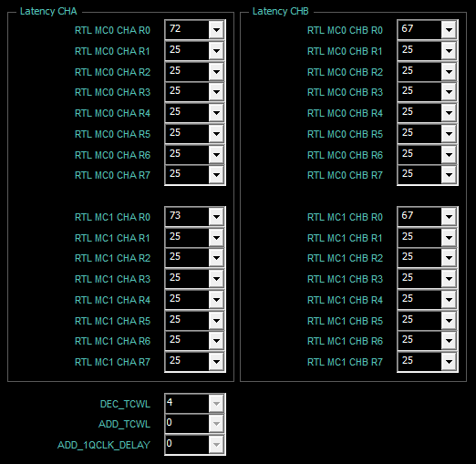
Task: Open the DEC_TCWL dropdown
Action: [x=216, y=404]
